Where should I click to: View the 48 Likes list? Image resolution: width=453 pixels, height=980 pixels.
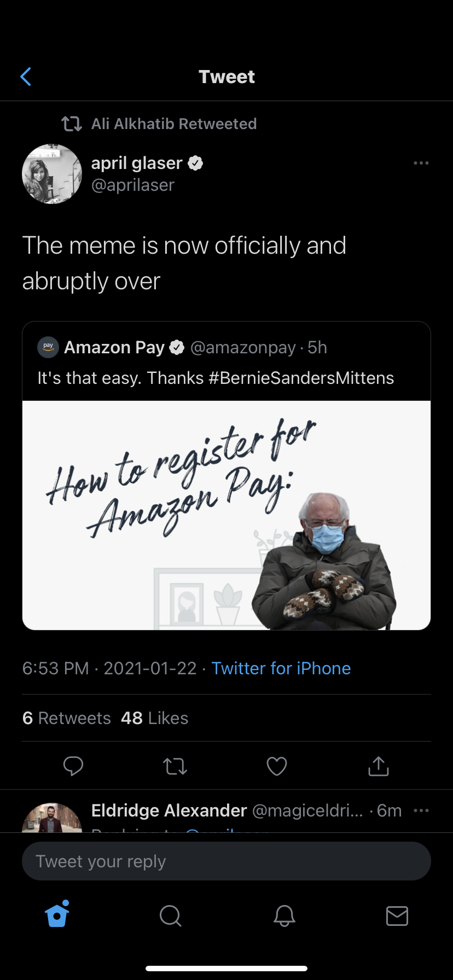(154, 718)
